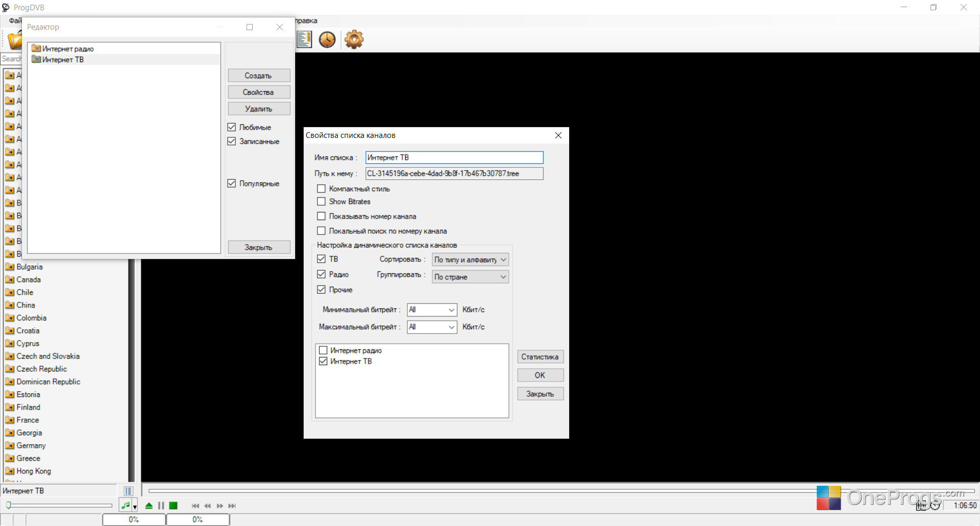Enable Локальный поиск по номеру канала
980x526 pixels.
(x=321, y=231)
